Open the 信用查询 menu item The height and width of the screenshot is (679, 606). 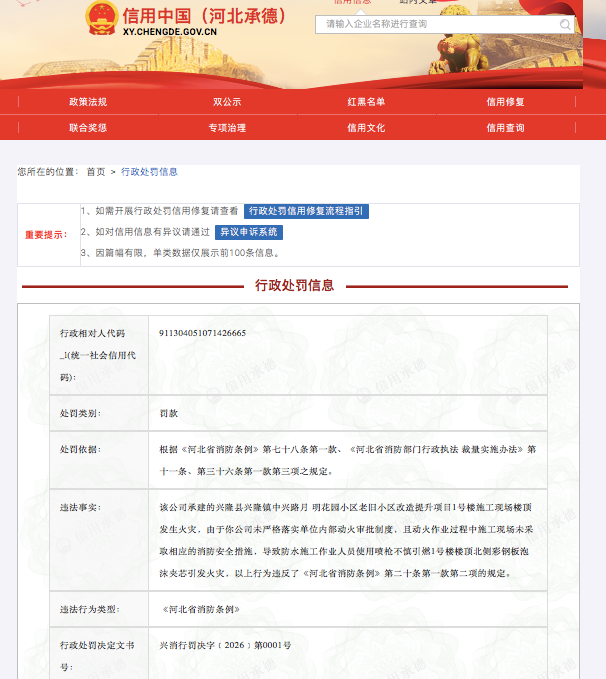point(505,128)
